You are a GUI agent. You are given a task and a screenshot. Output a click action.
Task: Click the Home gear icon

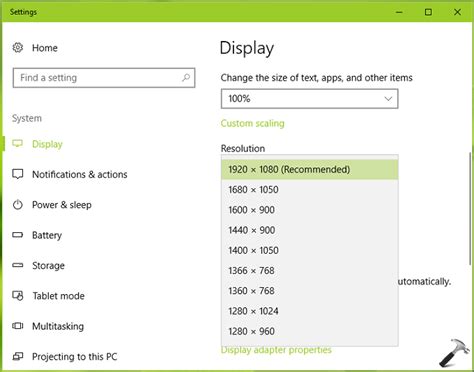pos(18,48)
